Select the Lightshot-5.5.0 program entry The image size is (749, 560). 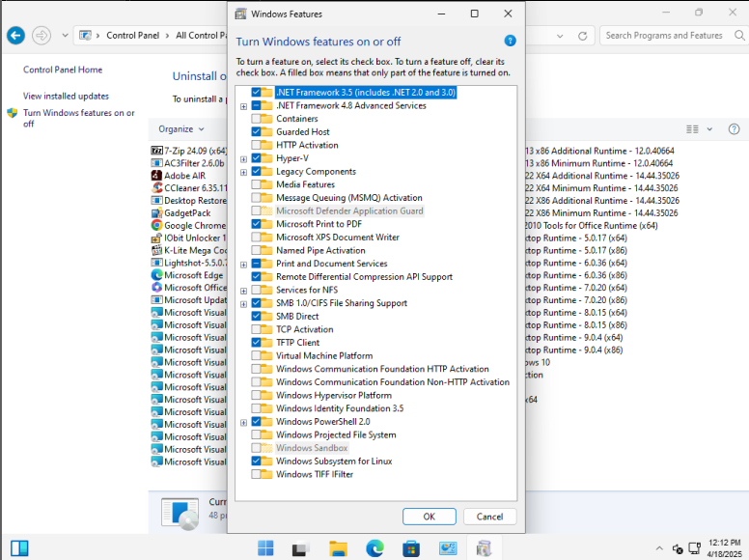coord(189,263)
